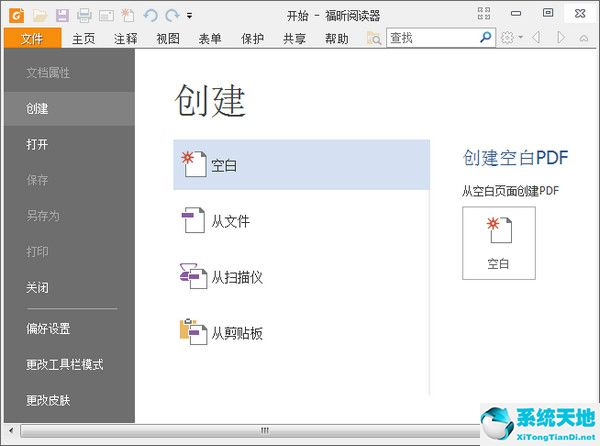The image size is (600, 446).
Task: Switch to the 帮助 Help tab
Action: pyautogui.click(x=337, y=39)
